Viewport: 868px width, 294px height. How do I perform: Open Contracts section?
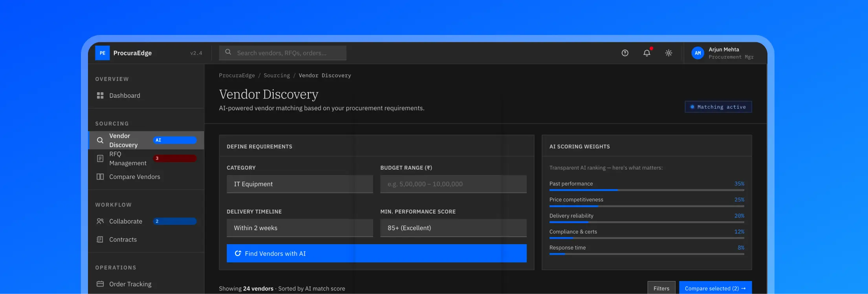tap(146, 239)
